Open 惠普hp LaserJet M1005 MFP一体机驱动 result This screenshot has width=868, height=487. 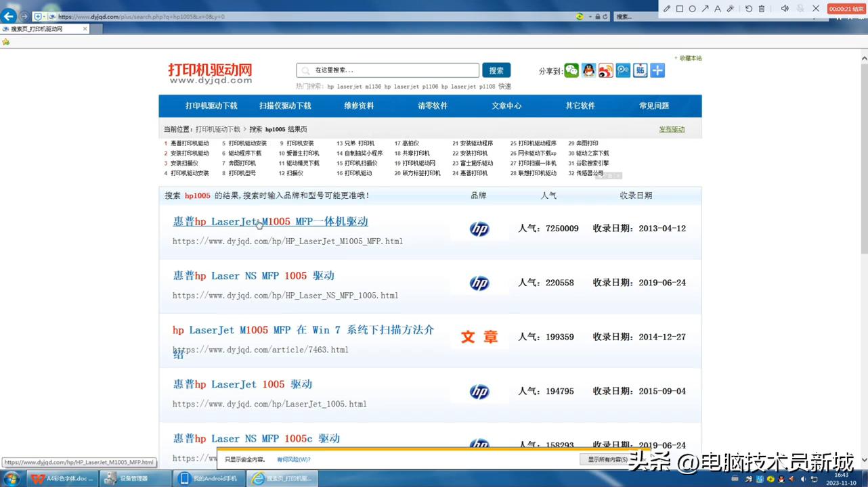[x=270, y=221]
